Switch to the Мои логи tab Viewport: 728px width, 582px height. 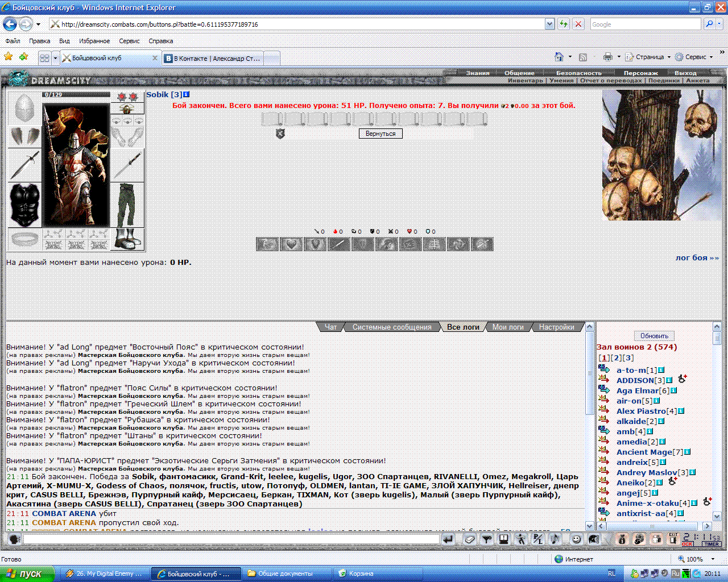[508, 327]
